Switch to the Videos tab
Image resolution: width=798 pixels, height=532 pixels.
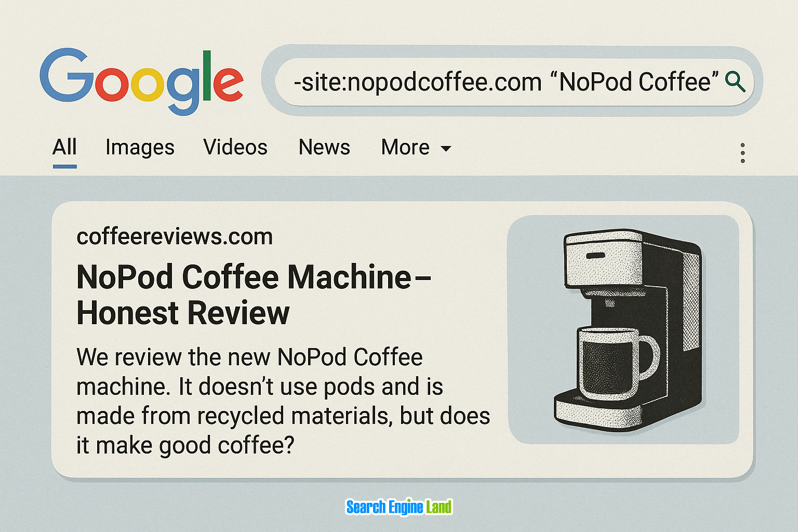(235, 147)
